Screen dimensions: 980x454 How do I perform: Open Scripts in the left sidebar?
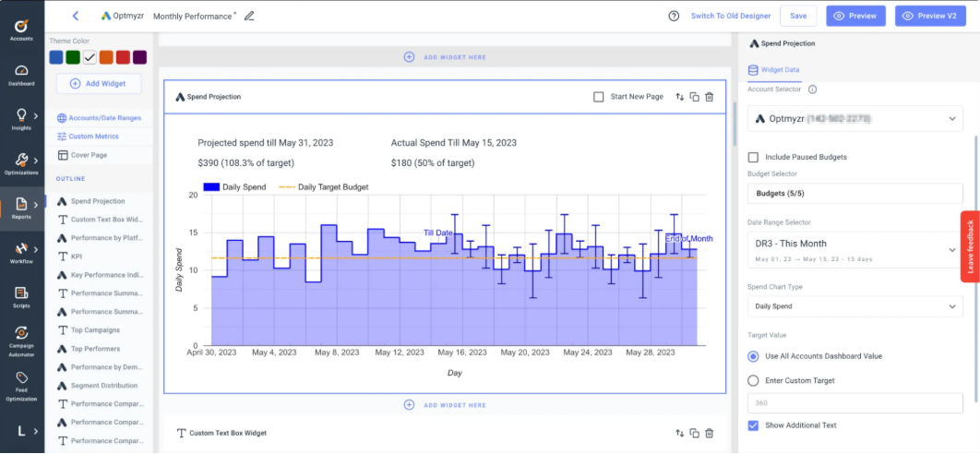point(21,296)
